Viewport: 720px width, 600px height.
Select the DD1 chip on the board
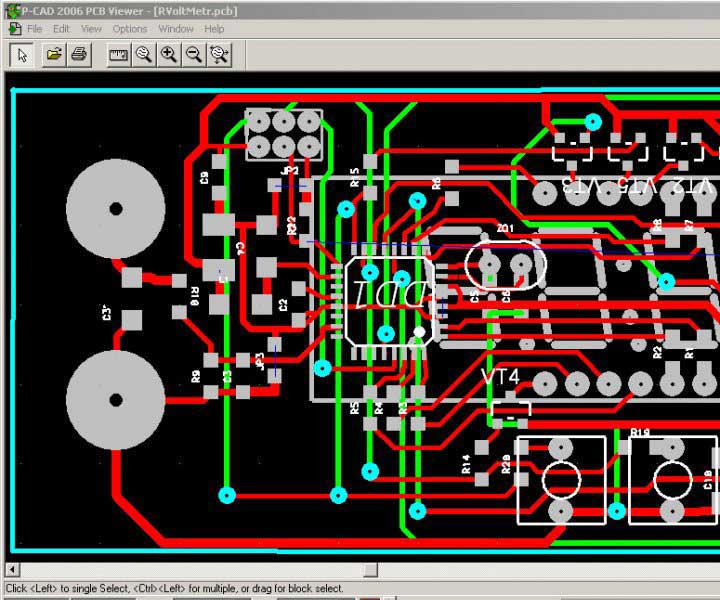[391, 301]
